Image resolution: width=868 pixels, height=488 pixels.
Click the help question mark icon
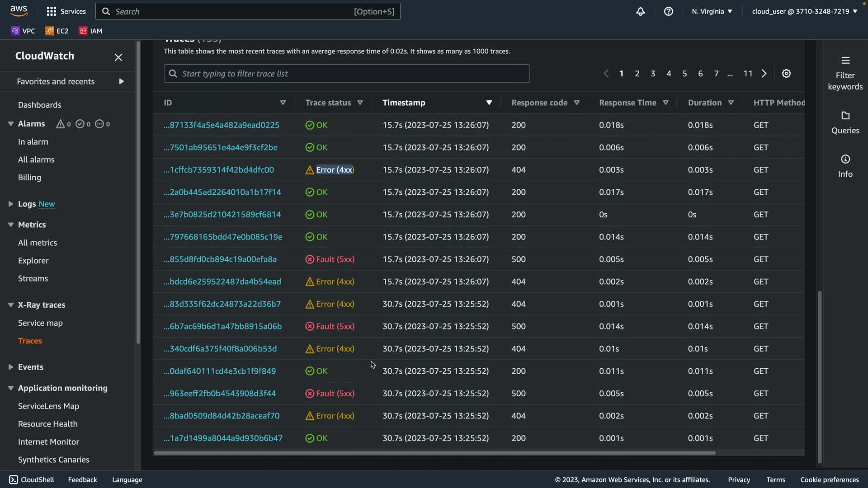(x=668, y=11)
